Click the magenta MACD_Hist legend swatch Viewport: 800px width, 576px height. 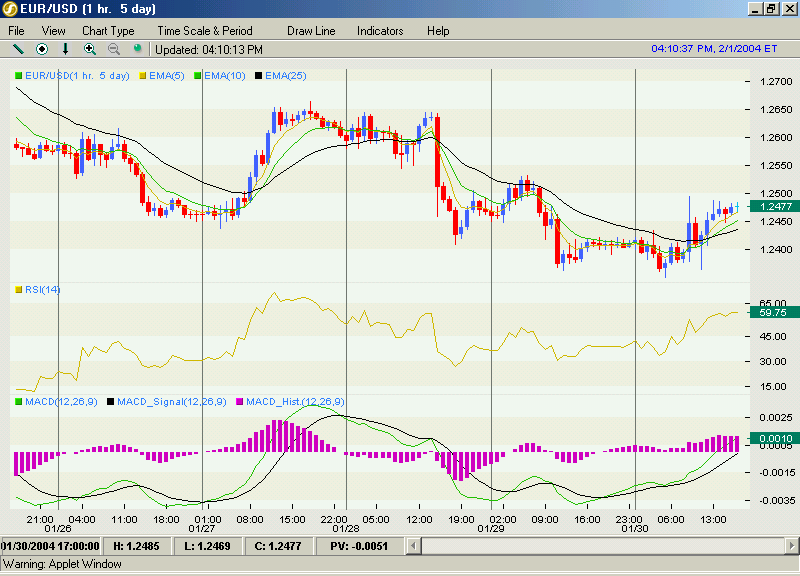239,402
